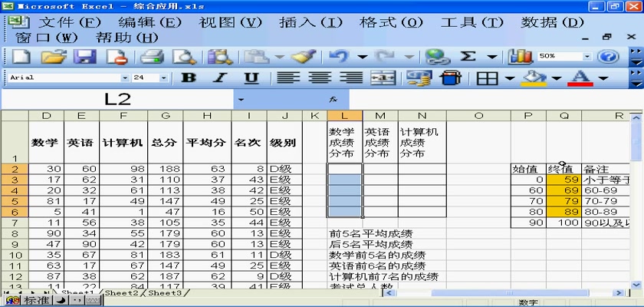The width and height of the screenshot is (644, 307).
Task: Click the Merge and Center icon
Action: [x=383, y=78]
